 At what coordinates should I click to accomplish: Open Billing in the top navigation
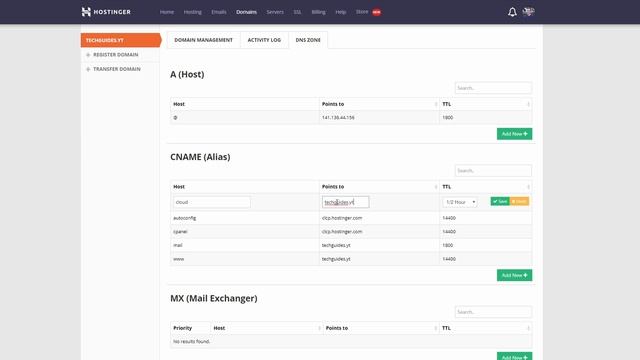[x=318, y=12]
